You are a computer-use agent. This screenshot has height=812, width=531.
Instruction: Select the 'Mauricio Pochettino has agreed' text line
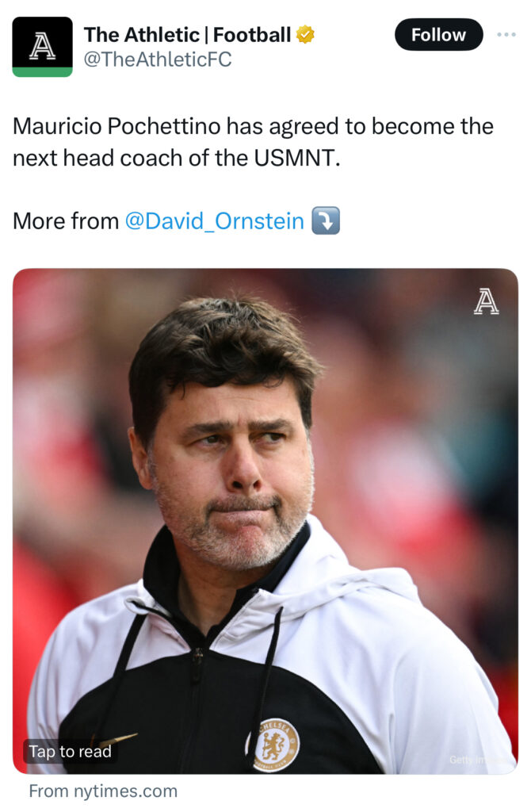pyautogui.click(x=253, y=126)
